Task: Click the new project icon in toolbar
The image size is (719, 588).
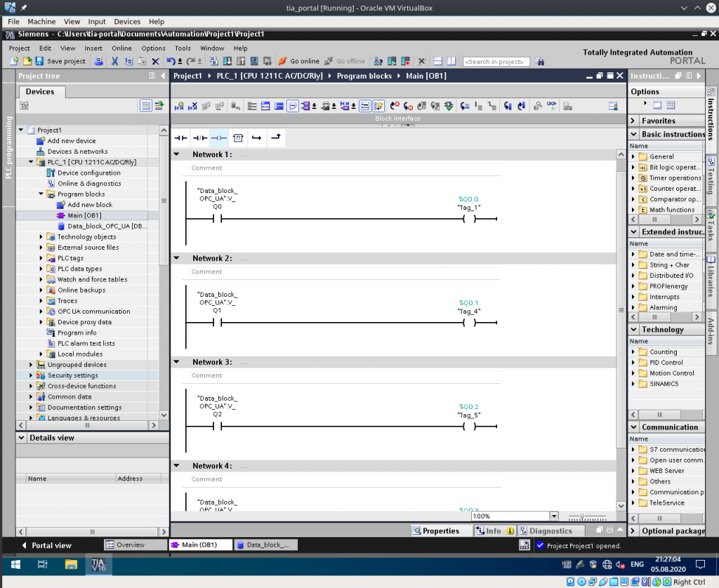Action: click(14, 61)
